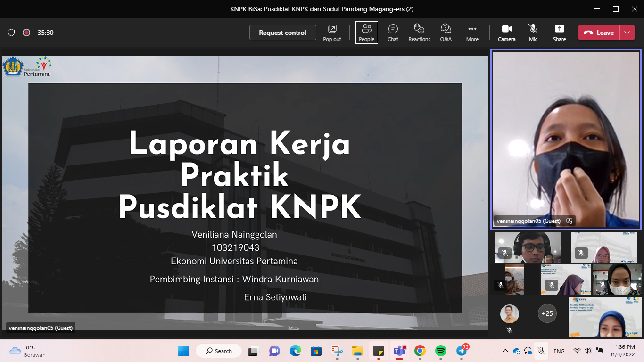The image size is (644, 362).
Task: Select the bottom-right participant in blue hijab
Action: tap(605, 317)
